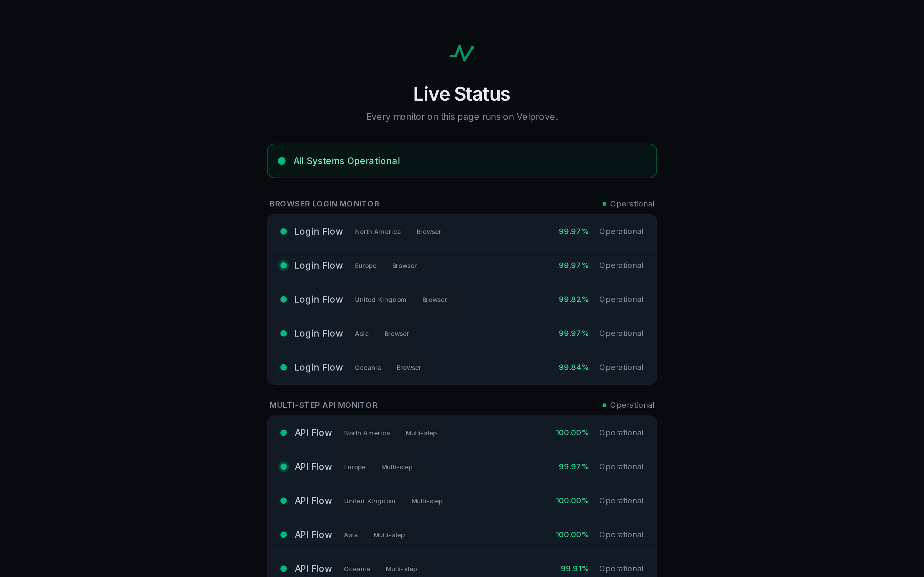Click status dot for Asia Login Flow
This screenshot has height=577, width=924.
click(284, 333)
